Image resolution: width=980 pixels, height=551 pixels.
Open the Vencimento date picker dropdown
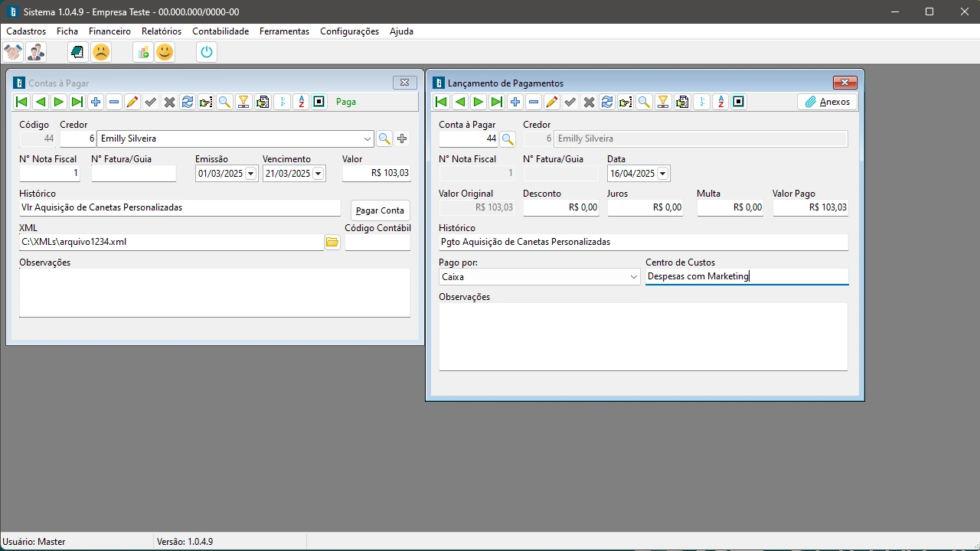[318, 174]
